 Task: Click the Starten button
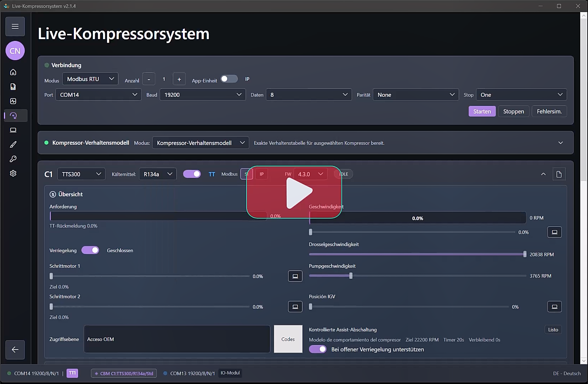(482, 111)
